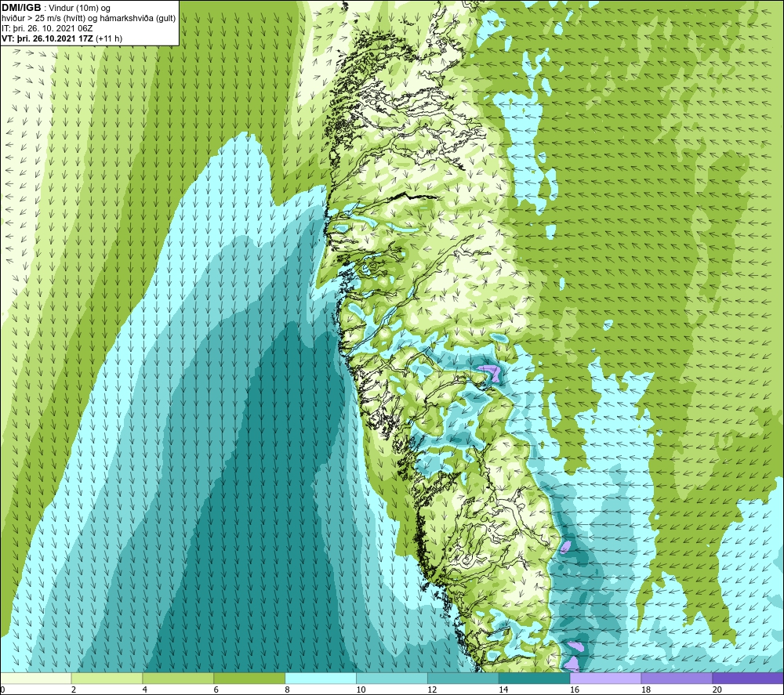The image size is (784, 695).
Task: Click the 10–12 m/s aqua legend swatch
Action: (x=392, y=678)
